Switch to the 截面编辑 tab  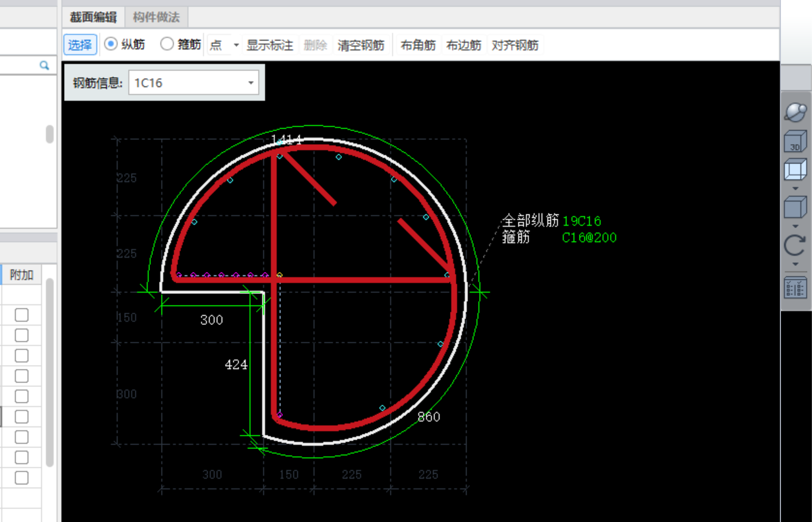[x=94, y=17]
